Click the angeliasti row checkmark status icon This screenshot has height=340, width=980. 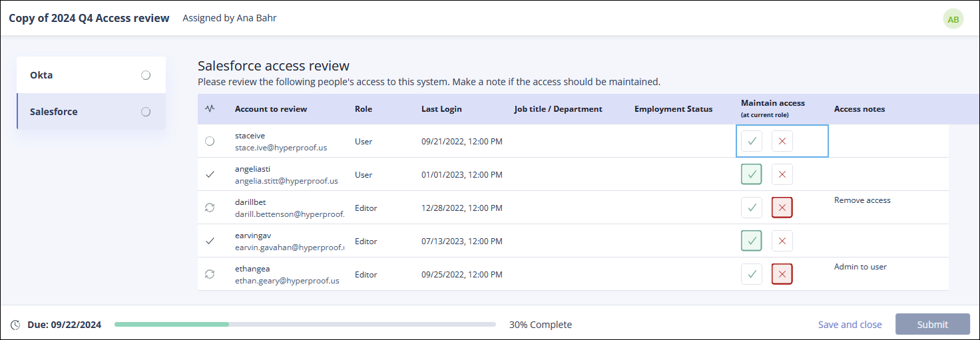click(210, 174)
